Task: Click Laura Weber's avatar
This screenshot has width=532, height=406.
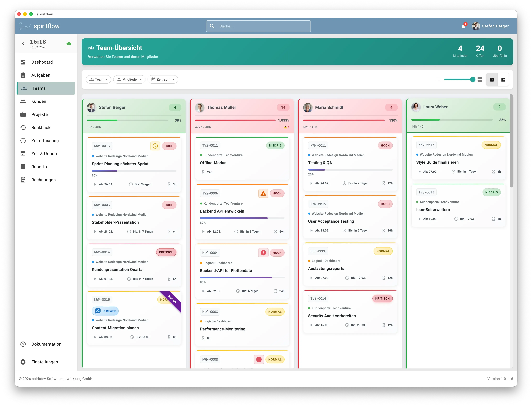Action: (x=416, y=107)
